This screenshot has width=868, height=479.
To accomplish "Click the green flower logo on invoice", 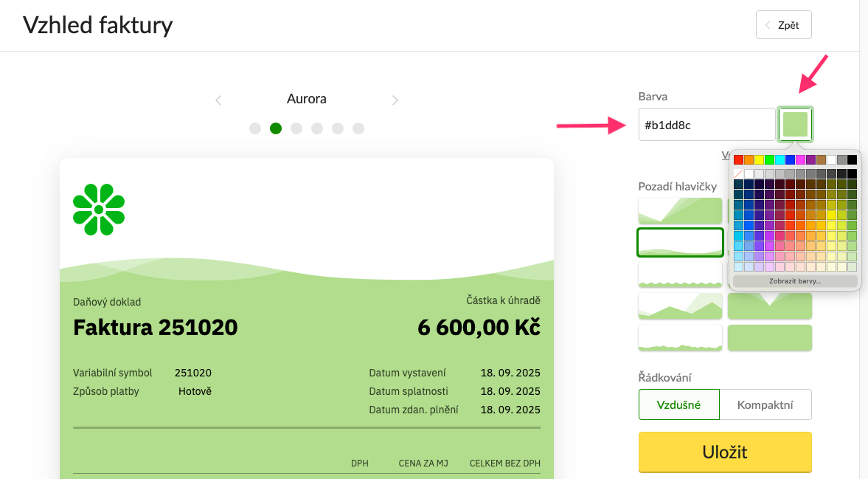I will click(x=99, y=210).
